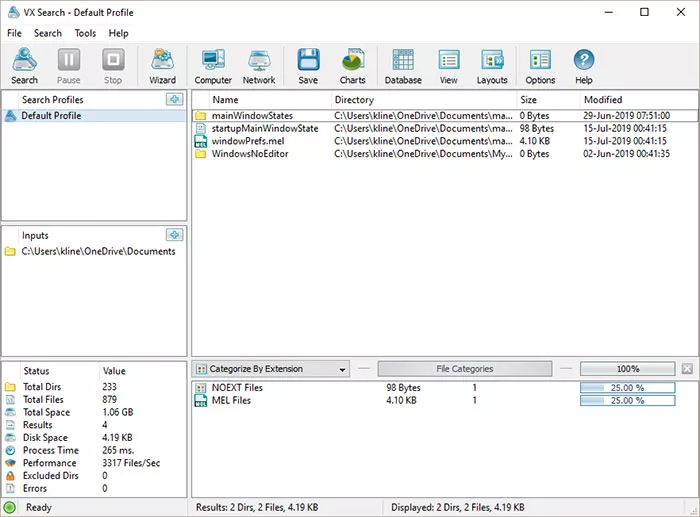Viewport: 700px width, 517px height.
Task: Select the Default Profile entry
Action: 94,116
